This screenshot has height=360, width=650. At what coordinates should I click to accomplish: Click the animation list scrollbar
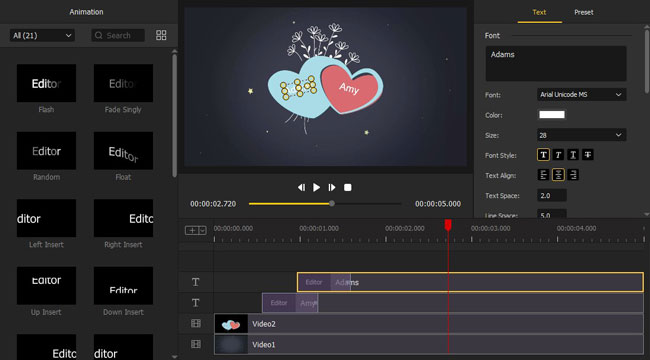pyautogui.click(x=175, y=116)
